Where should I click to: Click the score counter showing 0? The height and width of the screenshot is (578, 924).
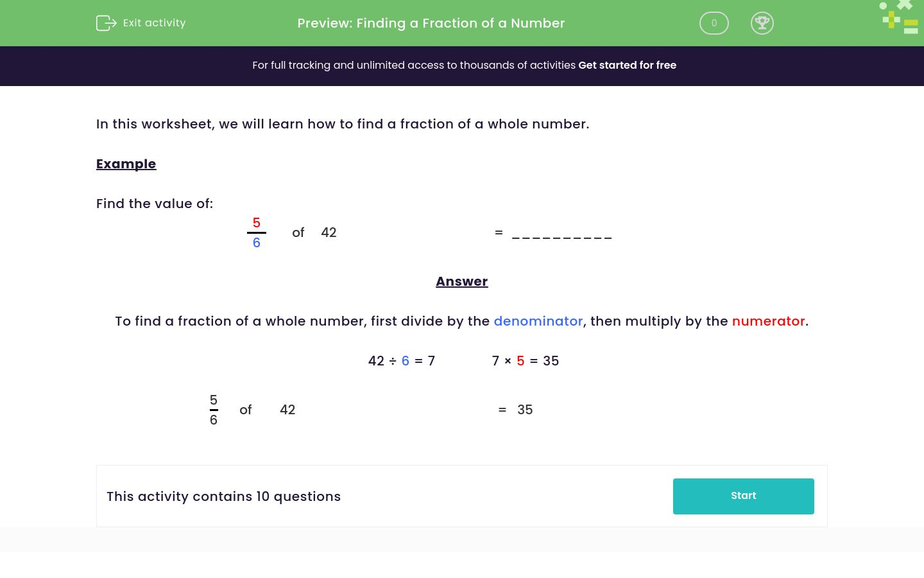(x=714, y=23)
